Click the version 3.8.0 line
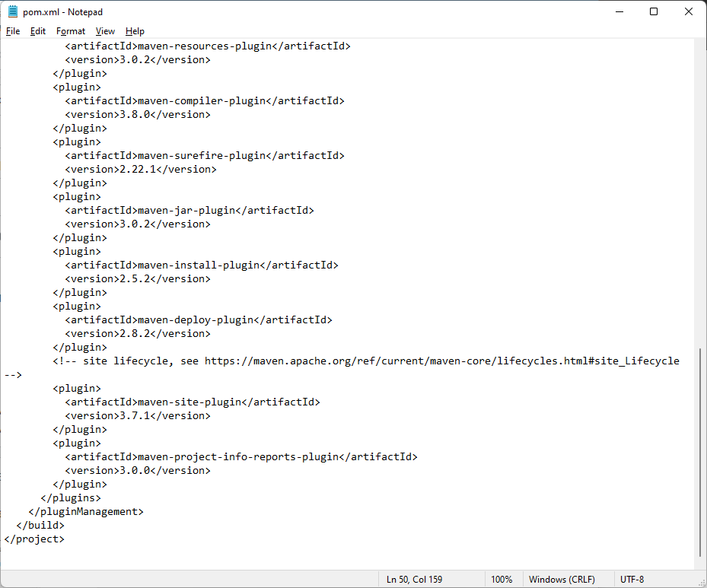 pos(138,114)
